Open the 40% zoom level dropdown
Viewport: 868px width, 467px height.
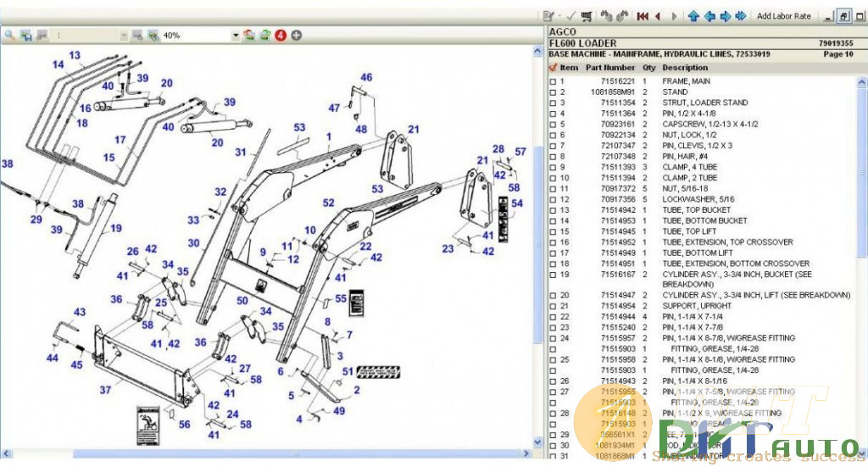tap(236, 36)
